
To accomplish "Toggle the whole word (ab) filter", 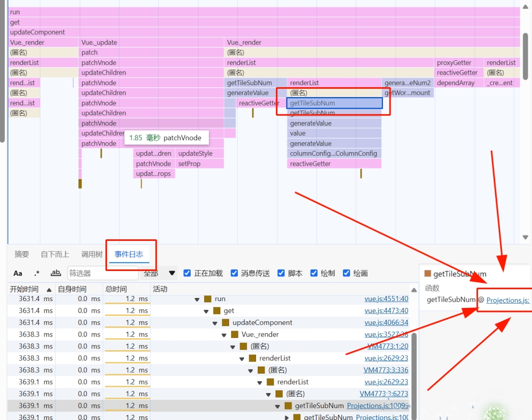I will [x=56, y=273].
